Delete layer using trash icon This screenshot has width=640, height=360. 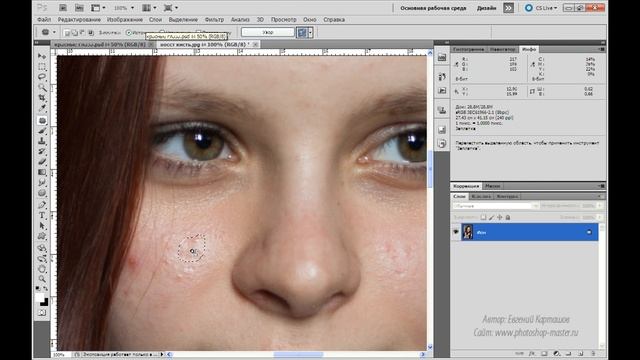pyautogui.click(x=593, y=353)
